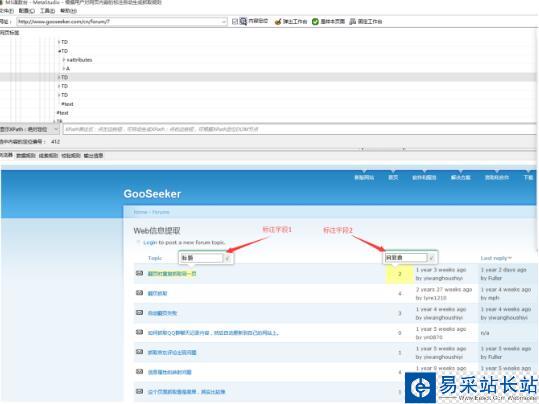This screenshot has height=404, width=539.
Task: Open the Tools menu in the menu bar
Action: (x=47, y=11)
